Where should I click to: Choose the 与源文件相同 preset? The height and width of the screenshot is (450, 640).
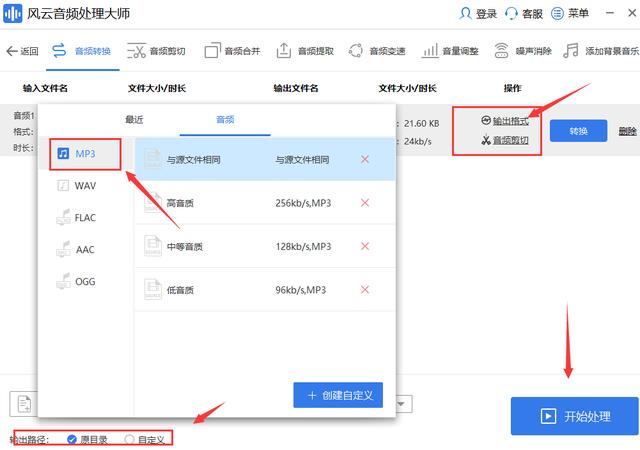[x=265, y=159]
